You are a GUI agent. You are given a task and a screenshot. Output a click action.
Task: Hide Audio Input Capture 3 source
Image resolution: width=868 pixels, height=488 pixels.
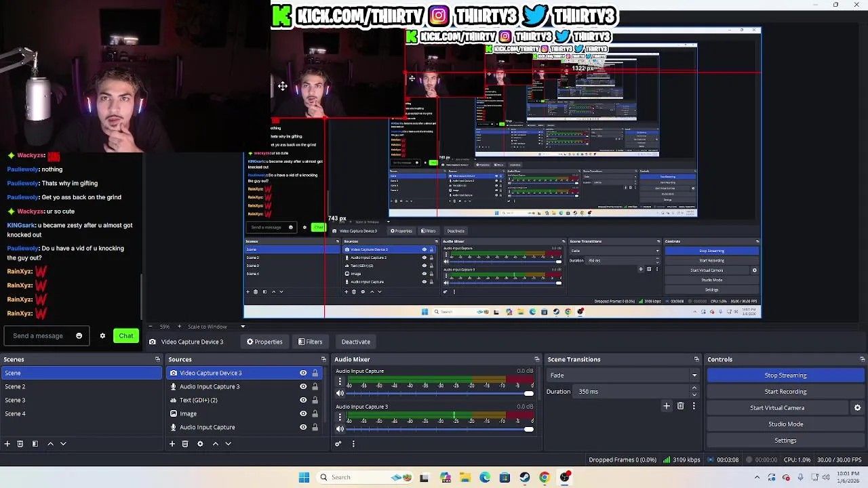pos(303,386)
